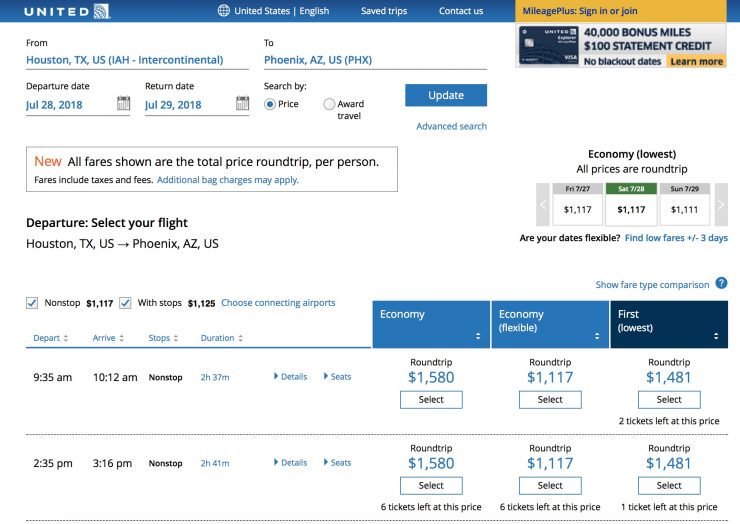Choose Sat 7/28 fare date tab
The width and height of the screenshot is (740, 524).
click(631, 204)
